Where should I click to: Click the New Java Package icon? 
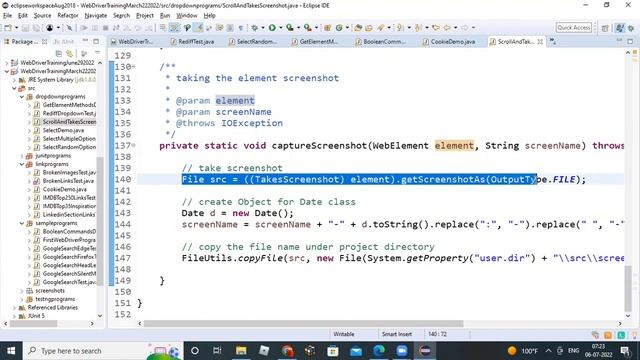327,28
